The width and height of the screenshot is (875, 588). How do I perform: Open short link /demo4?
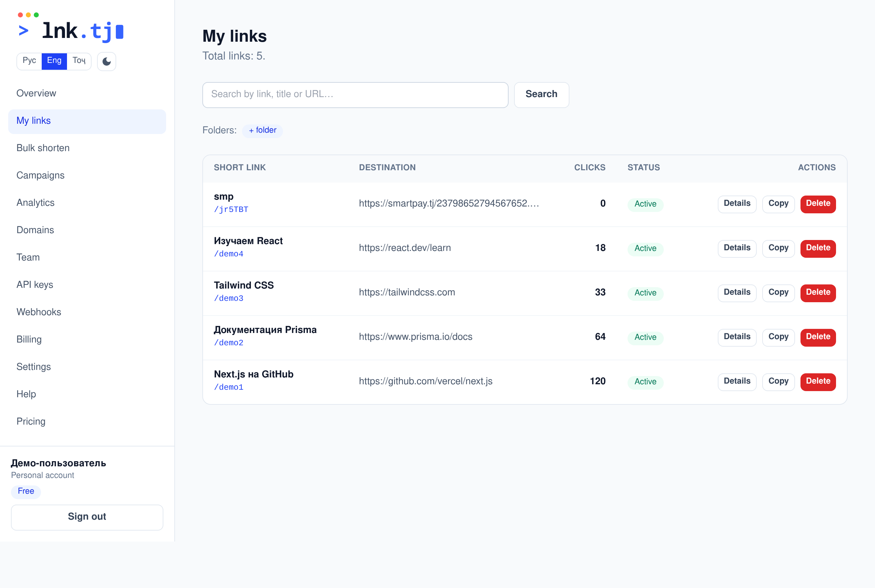(229, 254)
